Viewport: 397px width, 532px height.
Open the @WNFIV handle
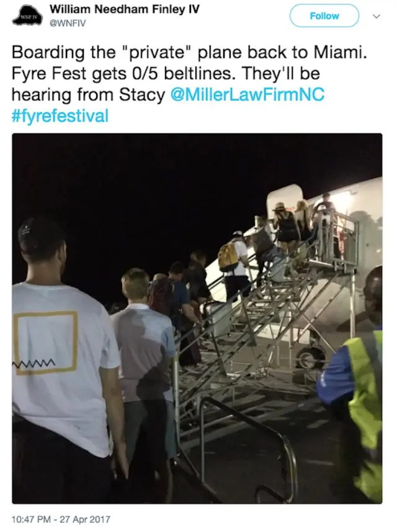point(68,23)
